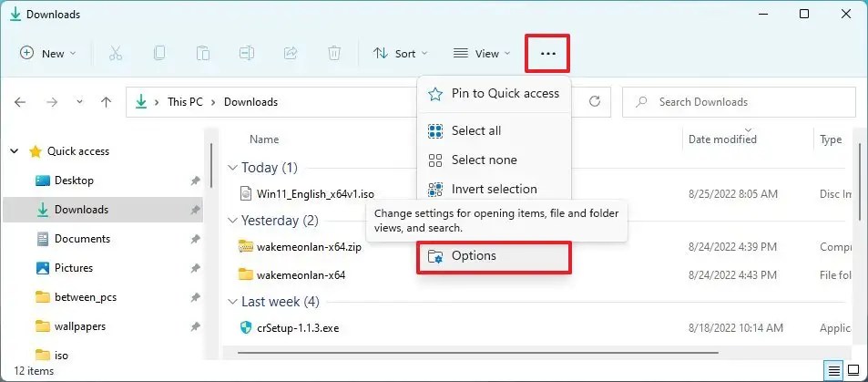Switch to details view layout icon
The height and width of the screenshot is (382, 868).
point(833,370)
